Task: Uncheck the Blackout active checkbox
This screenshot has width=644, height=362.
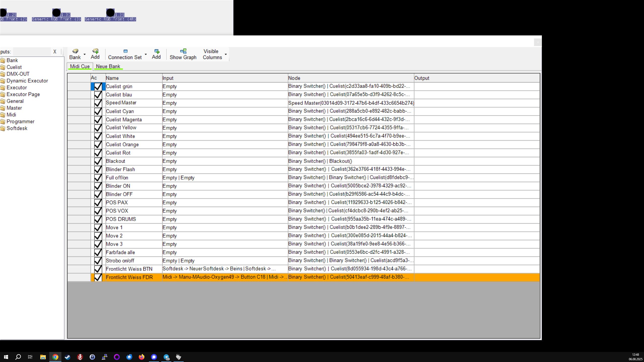Action: (98, 161)
